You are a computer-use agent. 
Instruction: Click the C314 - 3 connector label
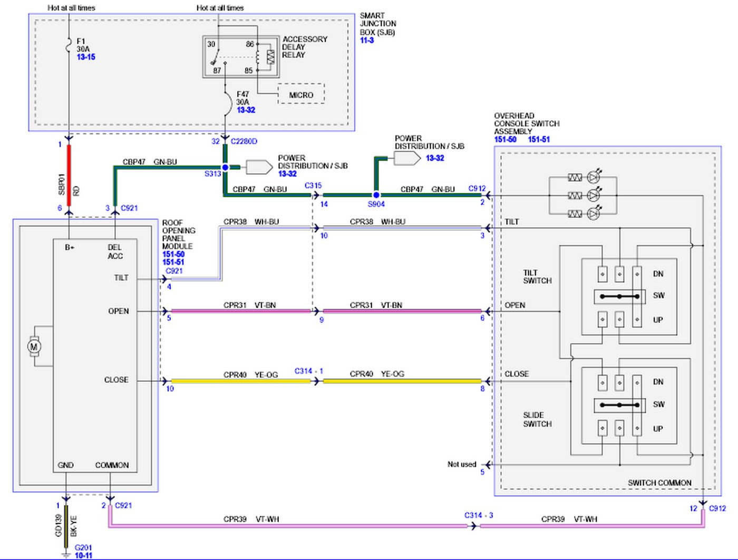tap(479, 515)
